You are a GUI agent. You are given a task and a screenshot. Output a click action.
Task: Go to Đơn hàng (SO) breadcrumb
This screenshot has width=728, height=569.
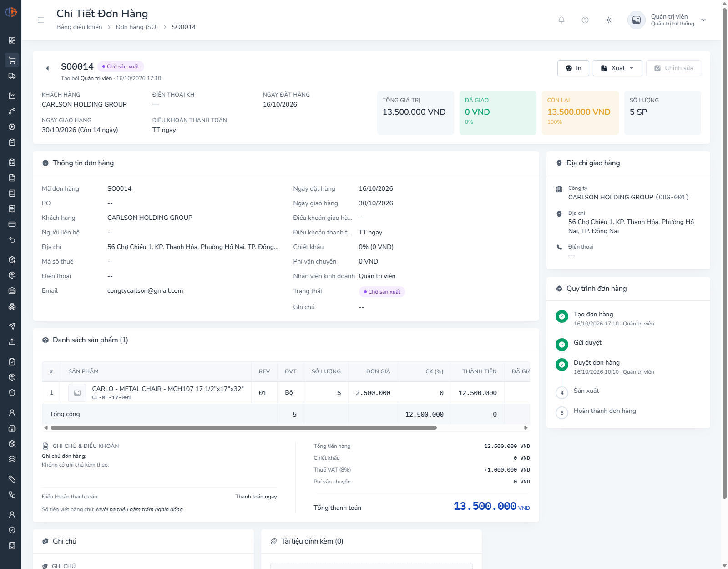(x=137, y=27)
